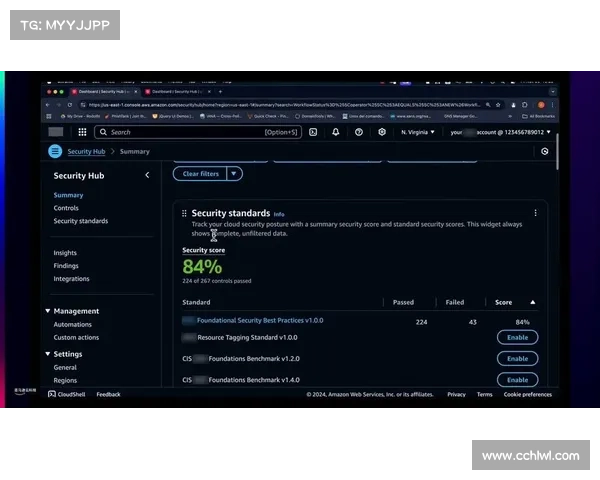Launch CloudShell from the top navigation icon
Viewport: 600px width, 480px height.
[313, 132]
